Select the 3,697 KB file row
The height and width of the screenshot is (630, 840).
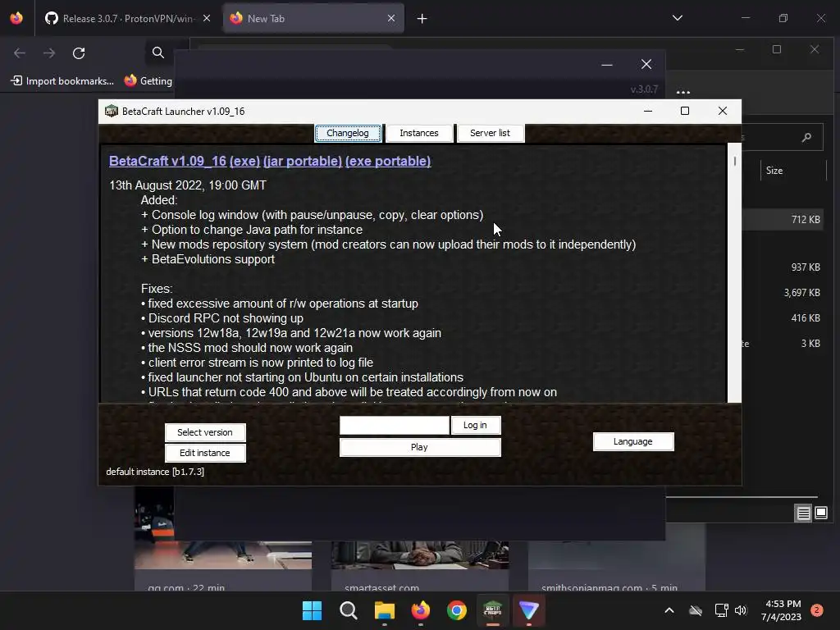783,293
